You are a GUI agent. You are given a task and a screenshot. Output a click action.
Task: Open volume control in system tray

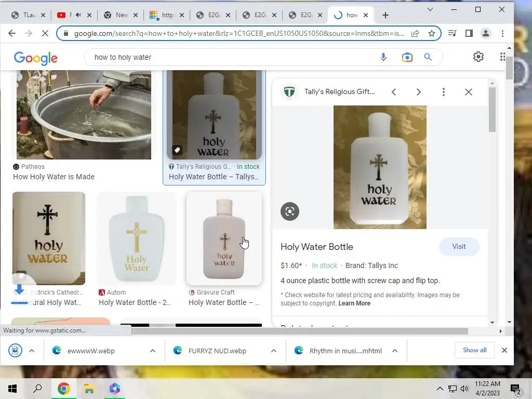pyautogui.click(x=464, y=389)
